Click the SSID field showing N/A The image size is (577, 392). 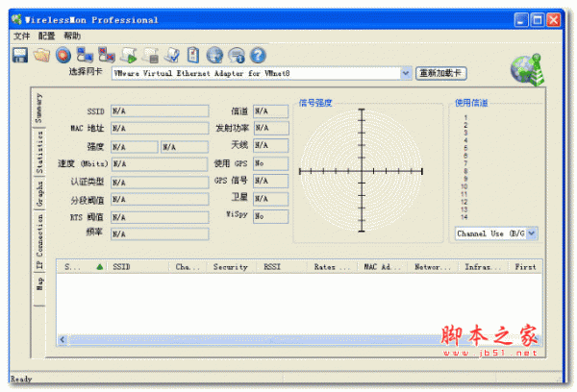(x=160, y=111)
